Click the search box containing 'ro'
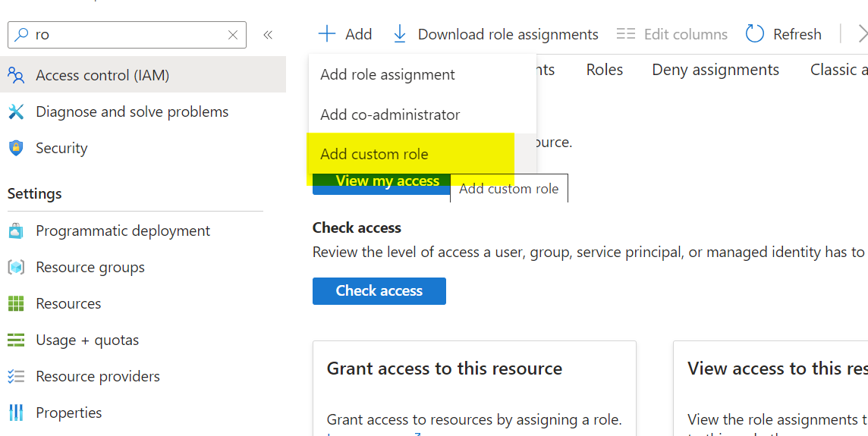 (x=127, y=35)
